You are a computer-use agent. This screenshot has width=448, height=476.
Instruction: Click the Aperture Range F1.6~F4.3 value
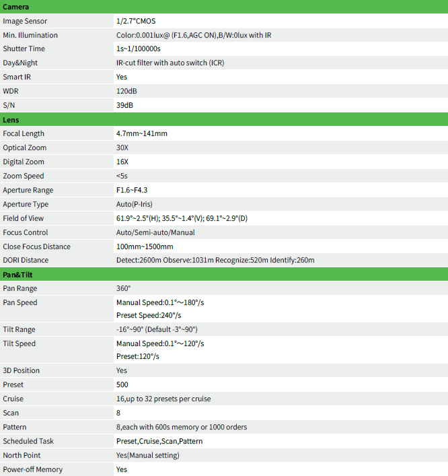coord(132,190)
